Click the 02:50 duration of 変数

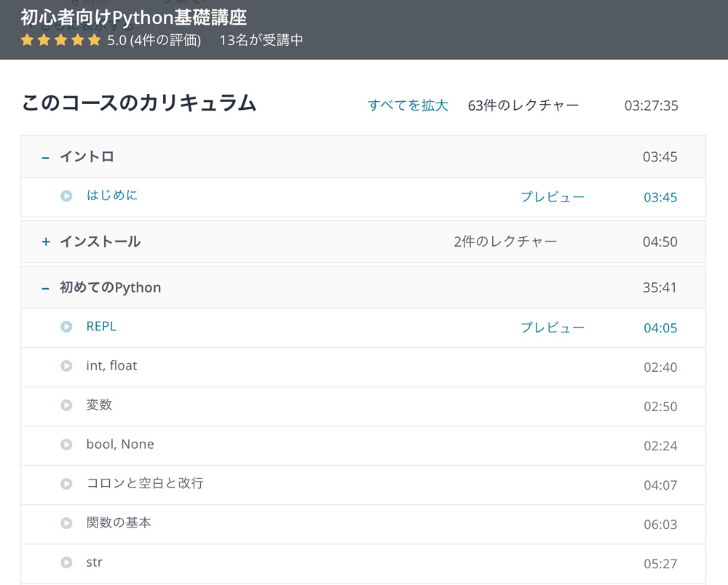[x=660, y=407]
